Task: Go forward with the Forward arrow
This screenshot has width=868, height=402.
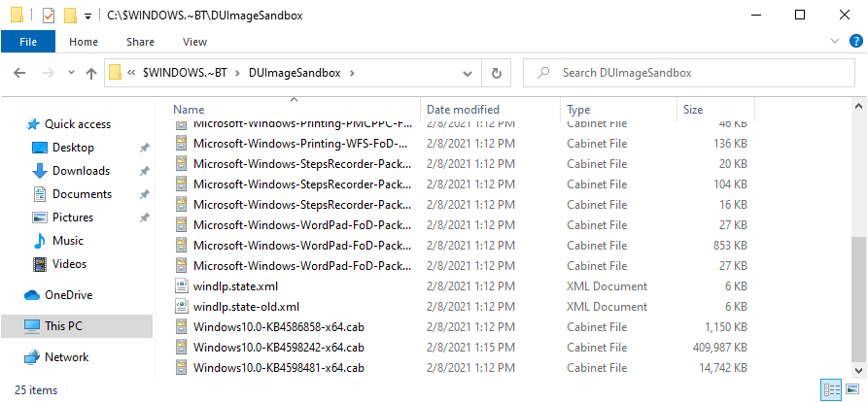Action: click(x=49, y=73)
